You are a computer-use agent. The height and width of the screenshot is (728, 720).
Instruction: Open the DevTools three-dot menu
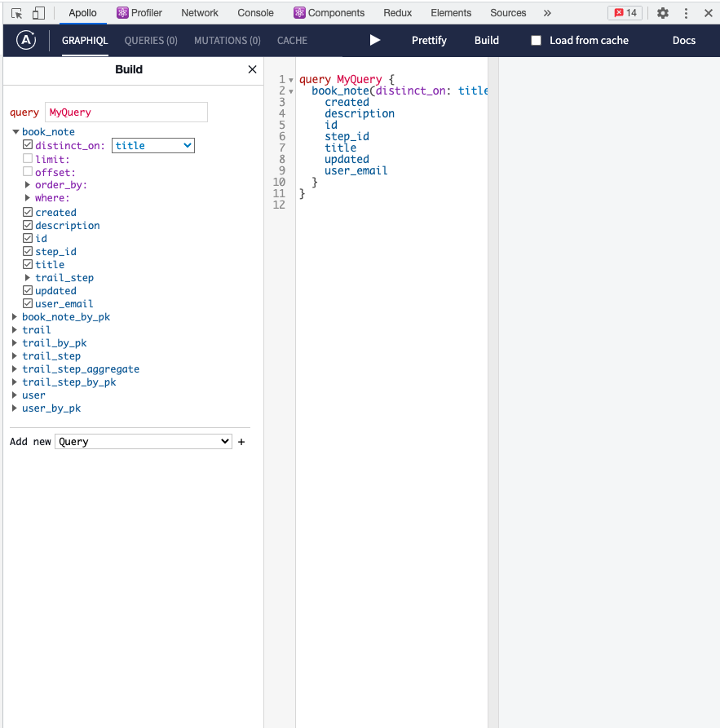(686, 13)
